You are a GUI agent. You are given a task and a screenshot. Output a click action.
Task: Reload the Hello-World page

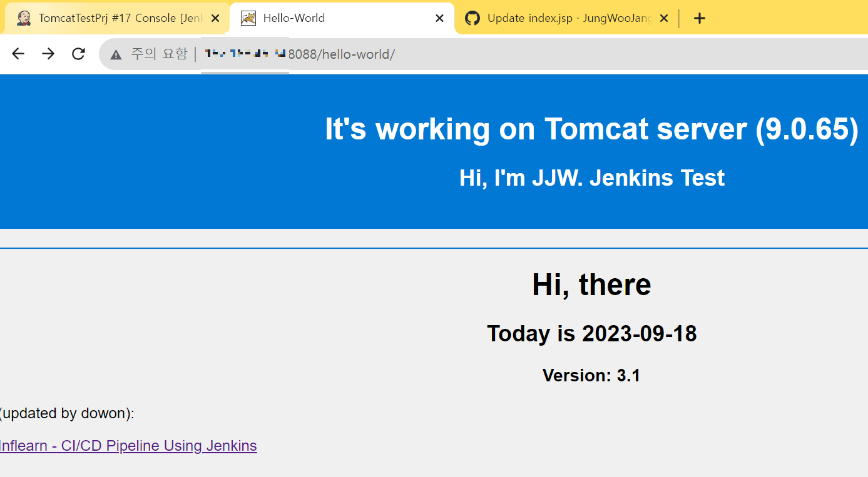(78, 54)
